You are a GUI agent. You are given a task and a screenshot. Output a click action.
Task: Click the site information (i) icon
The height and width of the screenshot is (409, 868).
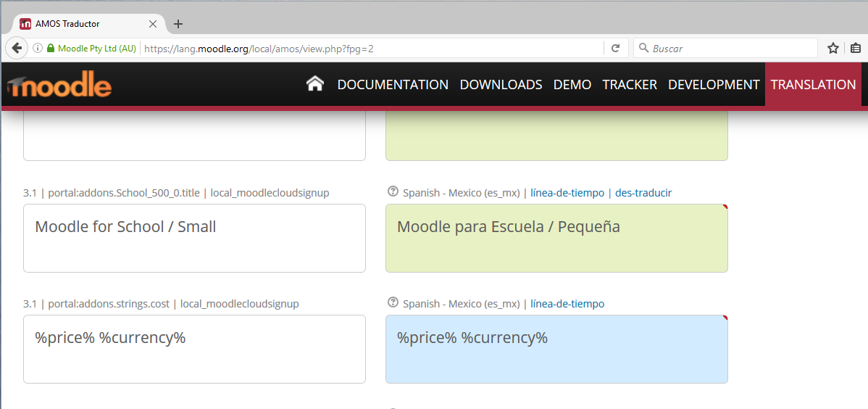point(38,48)
